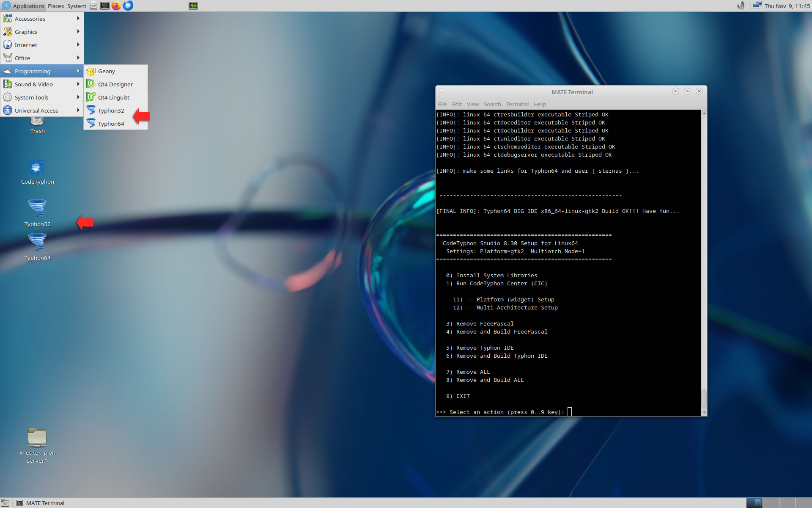Launch Qt4 Designer from the submenu
The image size is (812, 508).
coord(115,84)
